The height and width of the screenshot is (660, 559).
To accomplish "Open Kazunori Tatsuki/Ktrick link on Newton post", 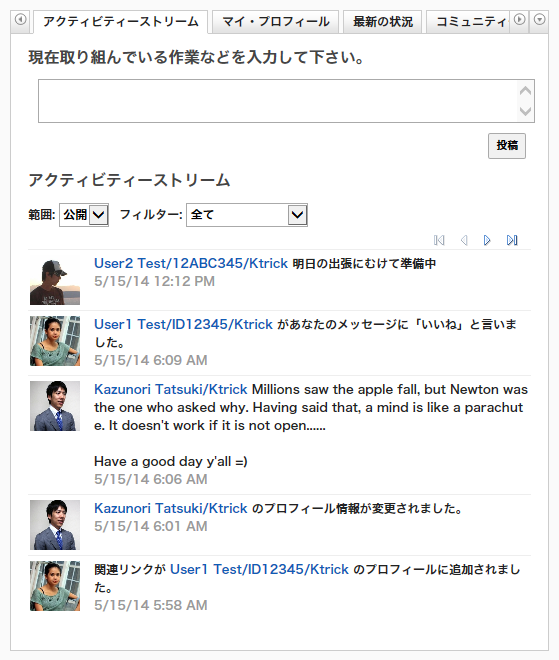I will pyautogui.click(x=170, y=389).
